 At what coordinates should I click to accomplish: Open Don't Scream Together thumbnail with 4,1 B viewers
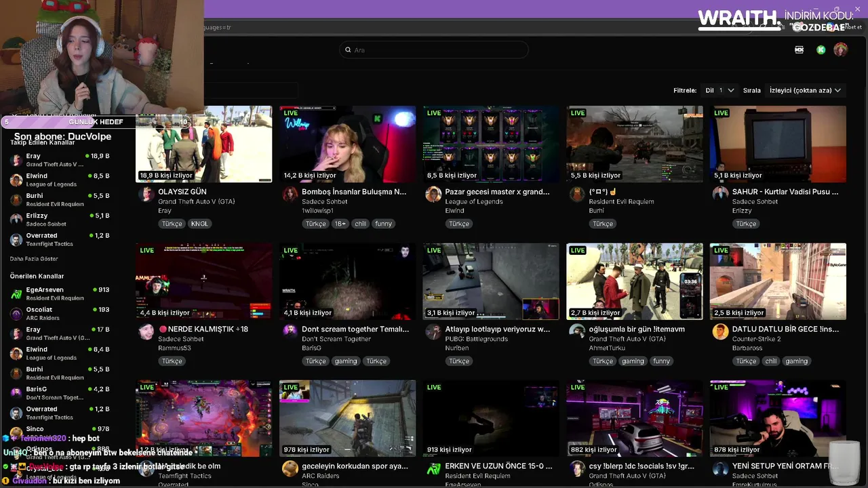pyautogui.click(x=347, y=281)
